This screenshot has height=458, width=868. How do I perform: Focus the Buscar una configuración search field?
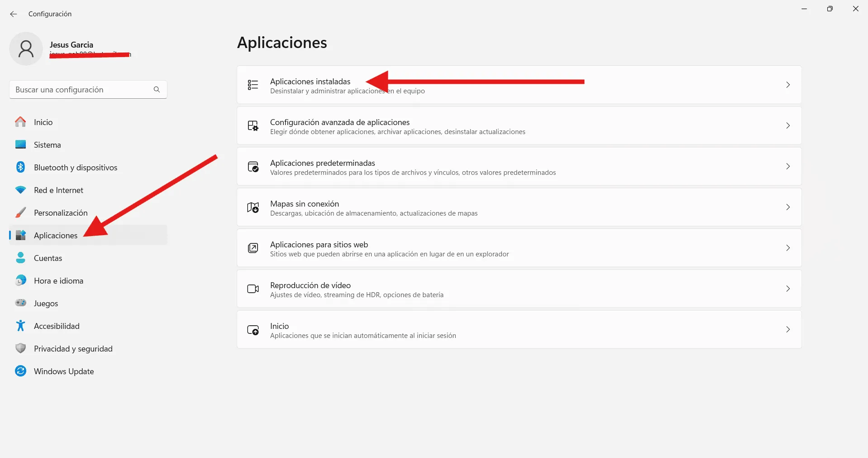pos(81,90)
